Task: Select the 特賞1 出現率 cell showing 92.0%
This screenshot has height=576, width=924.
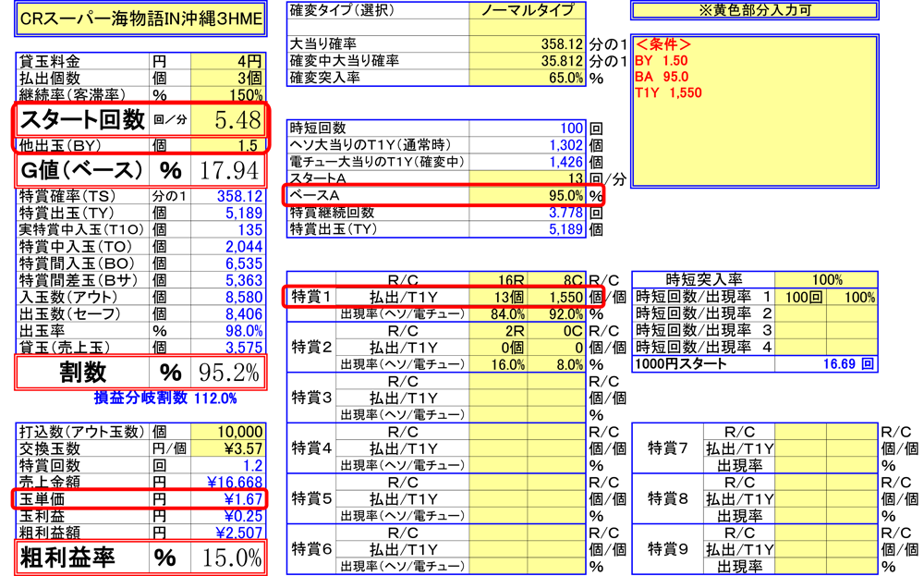Action: pos(556,314)
